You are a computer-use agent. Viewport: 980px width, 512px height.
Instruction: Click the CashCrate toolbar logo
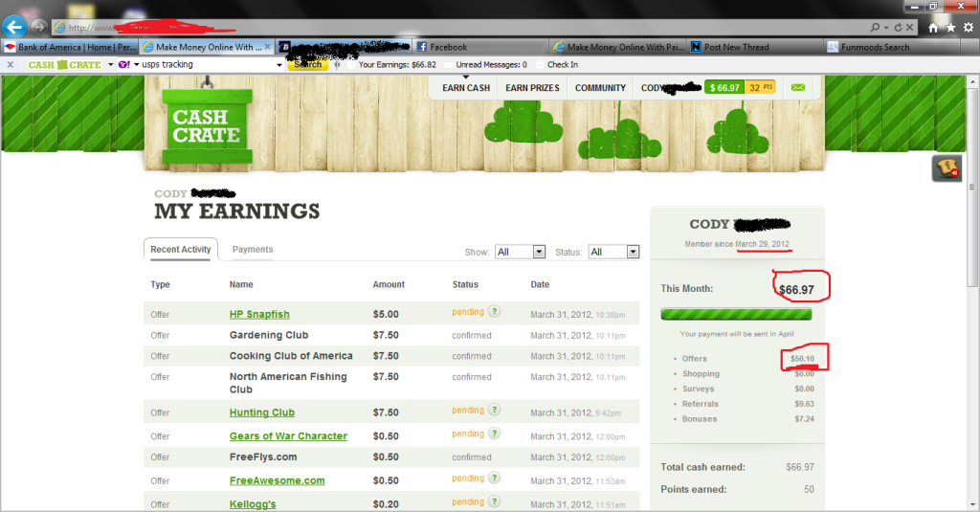click(x=64, y=64)
